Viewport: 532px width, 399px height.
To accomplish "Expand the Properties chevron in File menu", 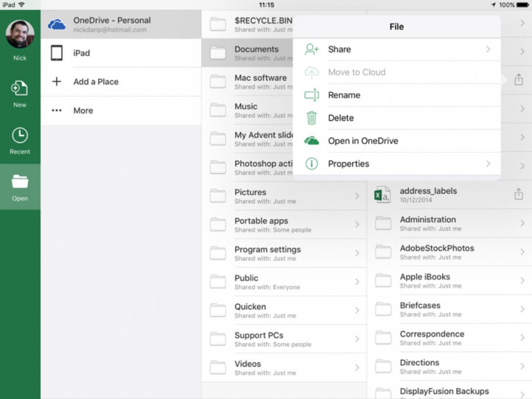I will pos(488,164).
